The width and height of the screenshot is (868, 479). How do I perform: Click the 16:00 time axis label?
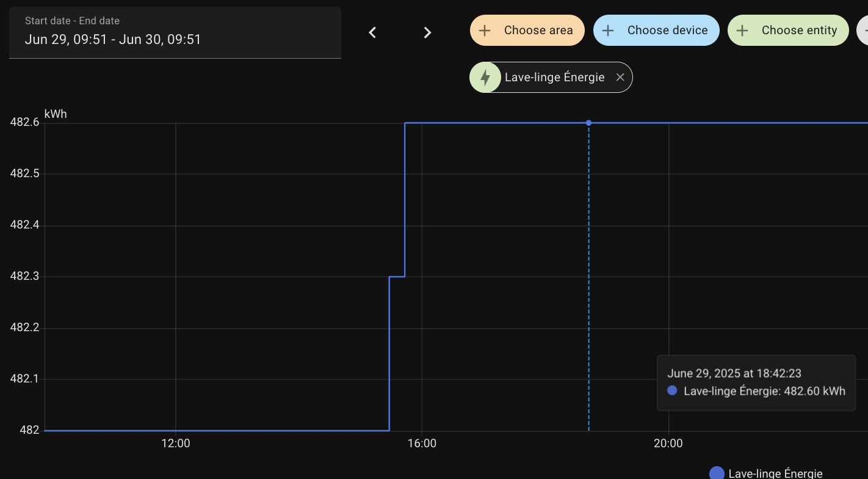pos(422,444)
